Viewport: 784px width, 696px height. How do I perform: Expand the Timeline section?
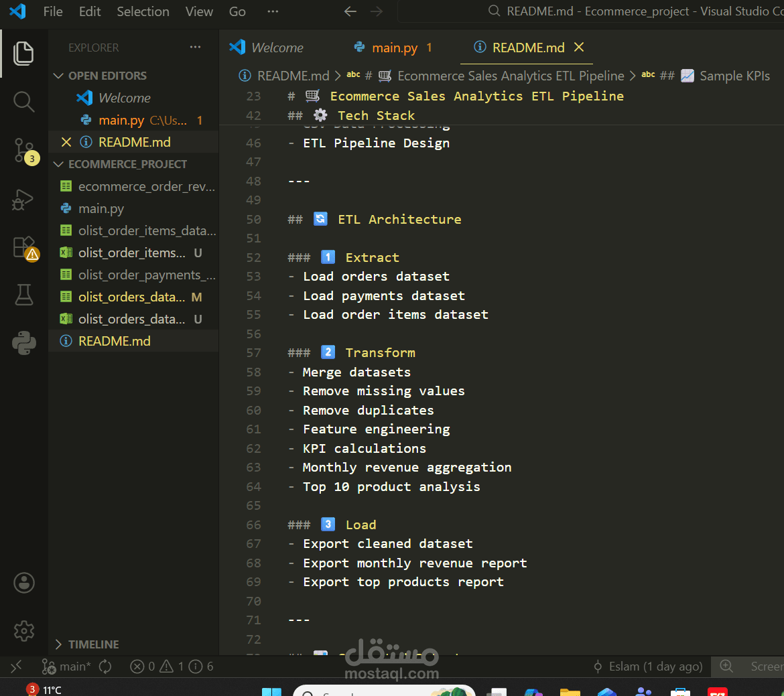[93, 644]
